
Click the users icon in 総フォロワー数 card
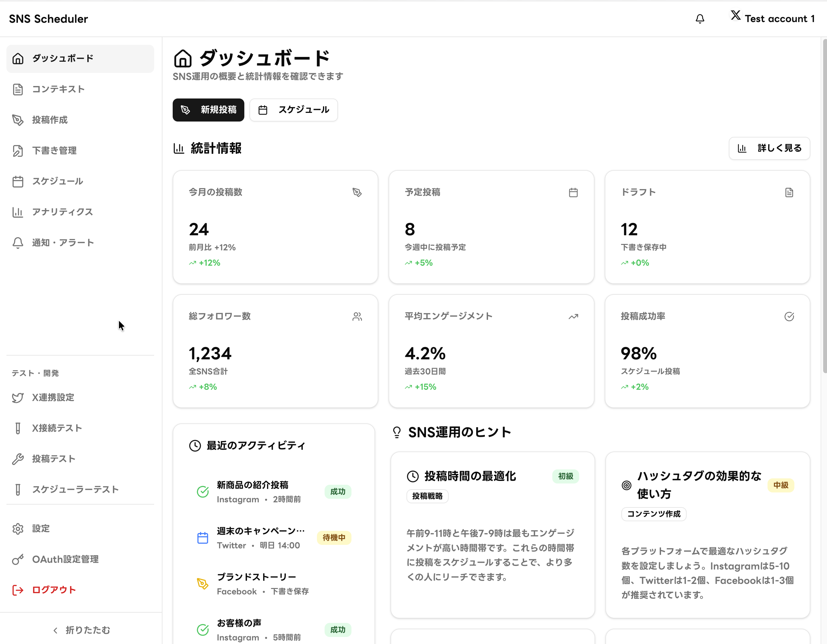[x=357, y=317]
